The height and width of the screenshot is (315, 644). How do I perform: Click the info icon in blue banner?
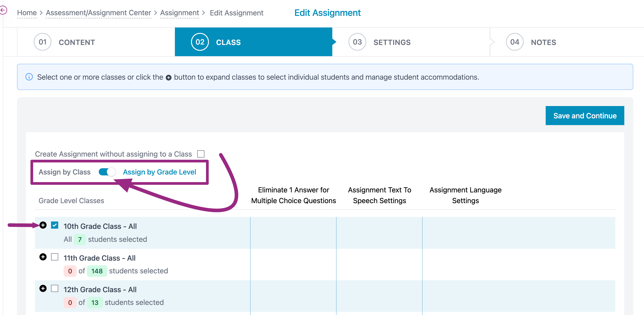coord(29,77)
